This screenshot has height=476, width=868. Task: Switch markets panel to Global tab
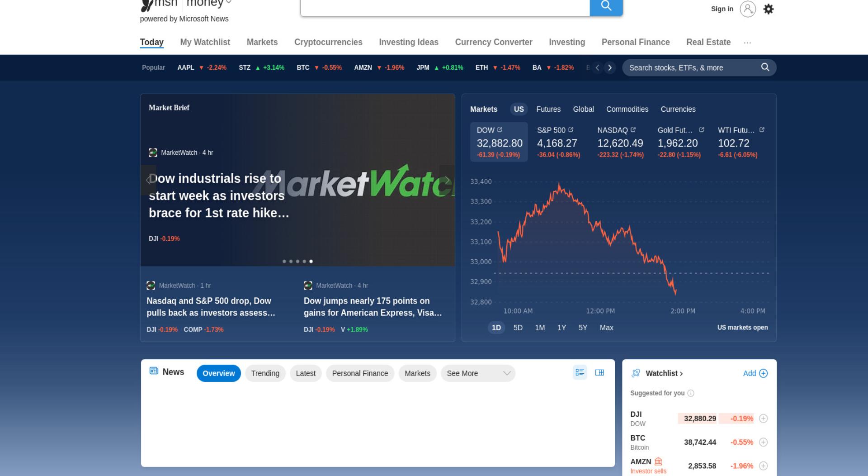pos(583,109)
